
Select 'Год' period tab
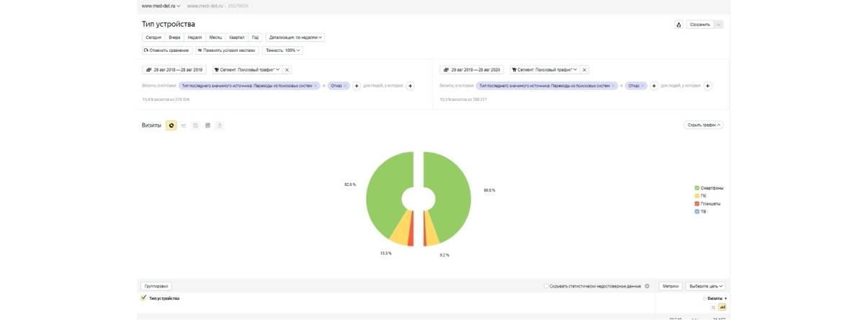(x=255, y=37)
